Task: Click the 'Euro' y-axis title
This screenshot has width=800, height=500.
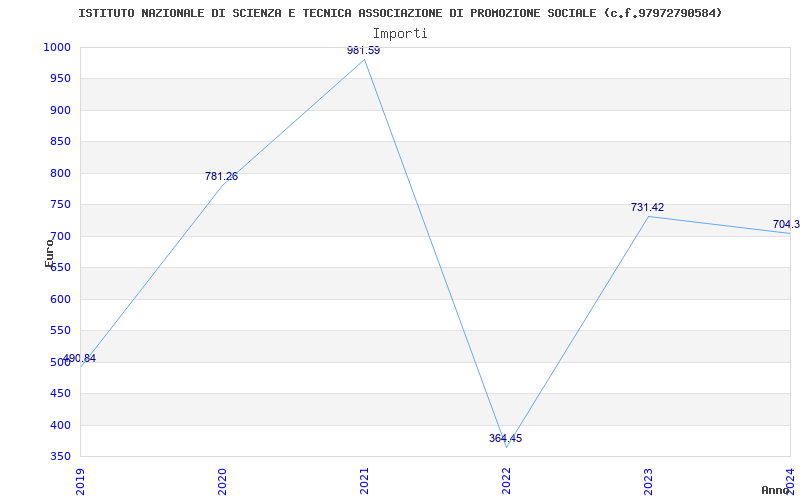Action: coord(49,253)
